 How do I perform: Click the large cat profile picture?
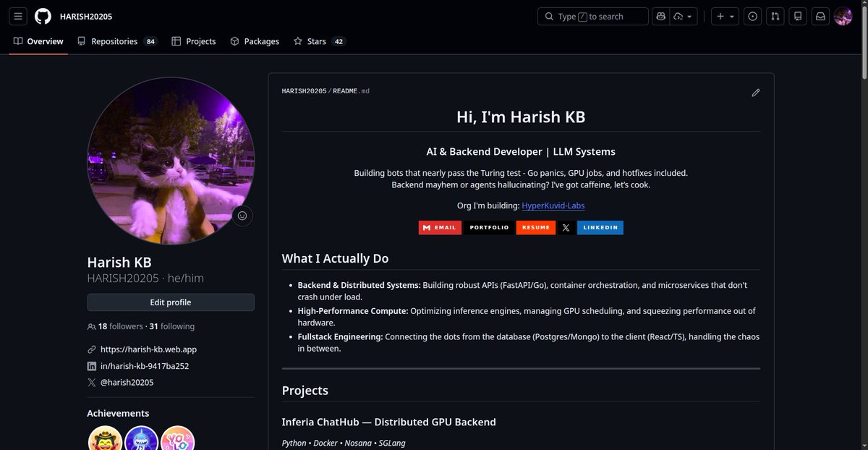(x=171, y=161)
